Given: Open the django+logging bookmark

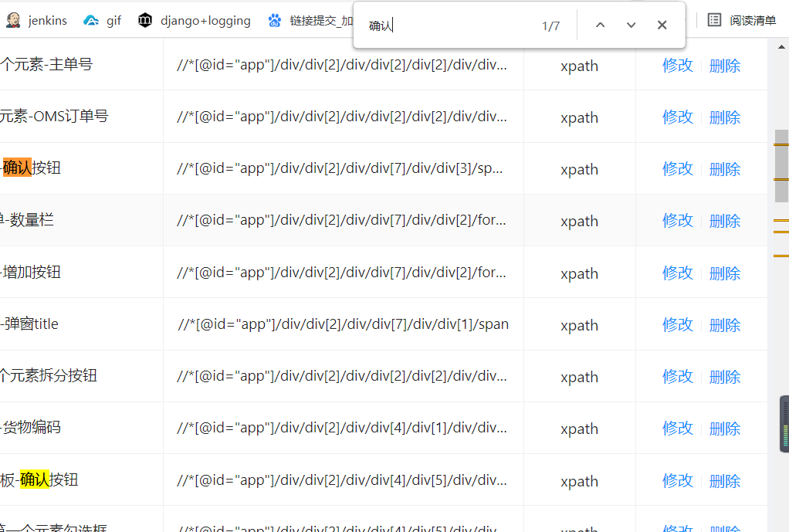Looking at the screenshot, I should coord(195,21).
